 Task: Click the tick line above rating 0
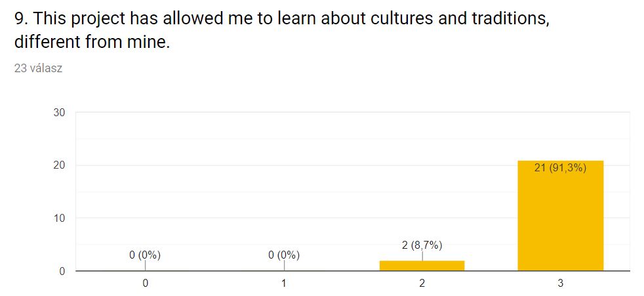tap(145, 266)
